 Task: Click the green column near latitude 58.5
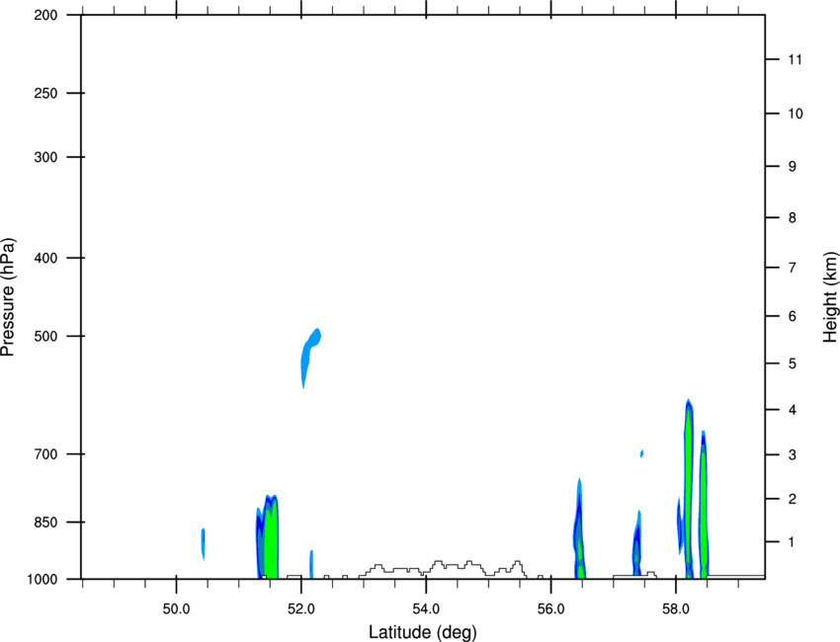point(703,506)
